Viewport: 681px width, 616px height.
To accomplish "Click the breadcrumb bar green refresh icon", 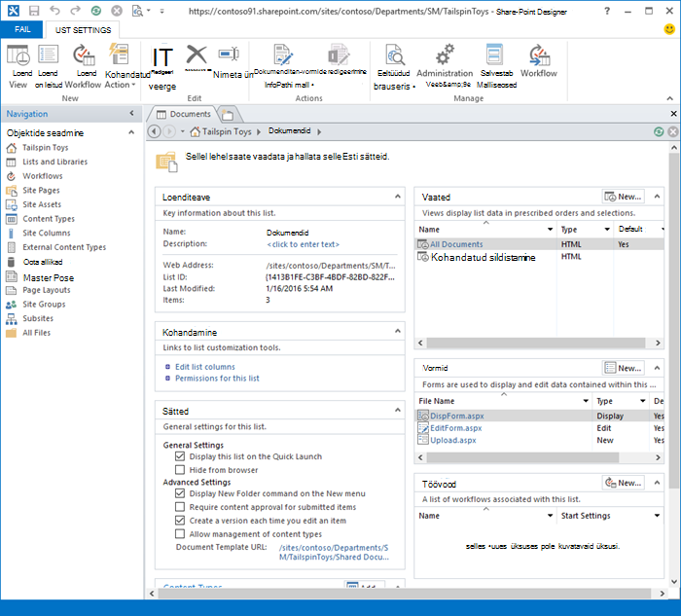I will 659,131.
